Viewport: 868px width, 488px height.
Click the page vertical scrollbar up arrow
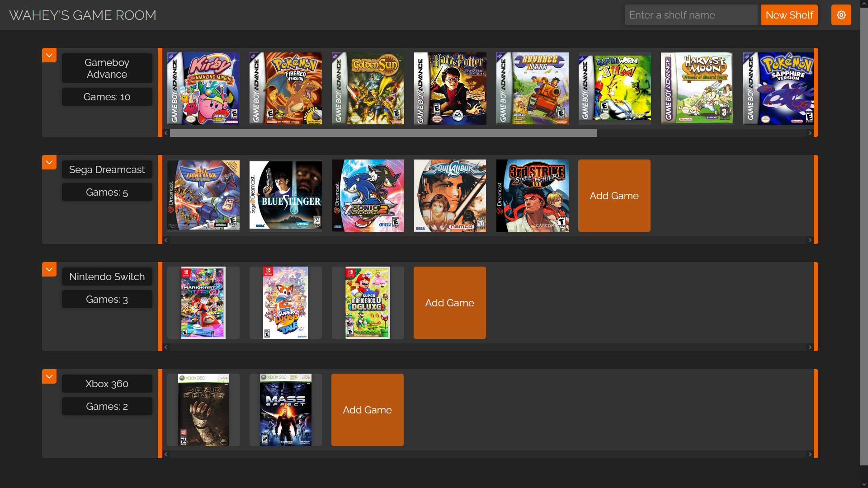tap(864, 4)
